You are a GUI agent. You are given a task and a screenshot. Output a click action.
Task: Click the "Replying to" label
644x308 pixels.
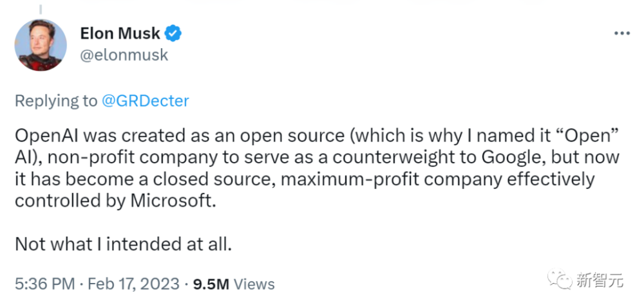(55, 101)
